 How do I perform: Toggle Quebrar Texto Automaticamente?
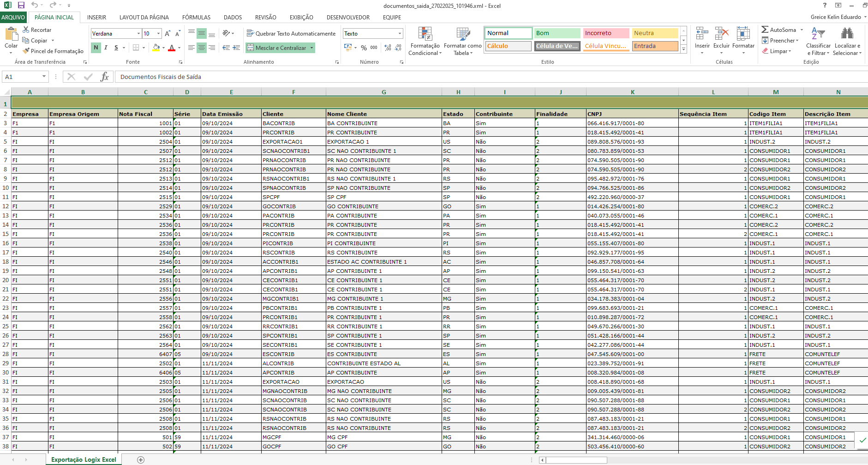pos(291,33)
